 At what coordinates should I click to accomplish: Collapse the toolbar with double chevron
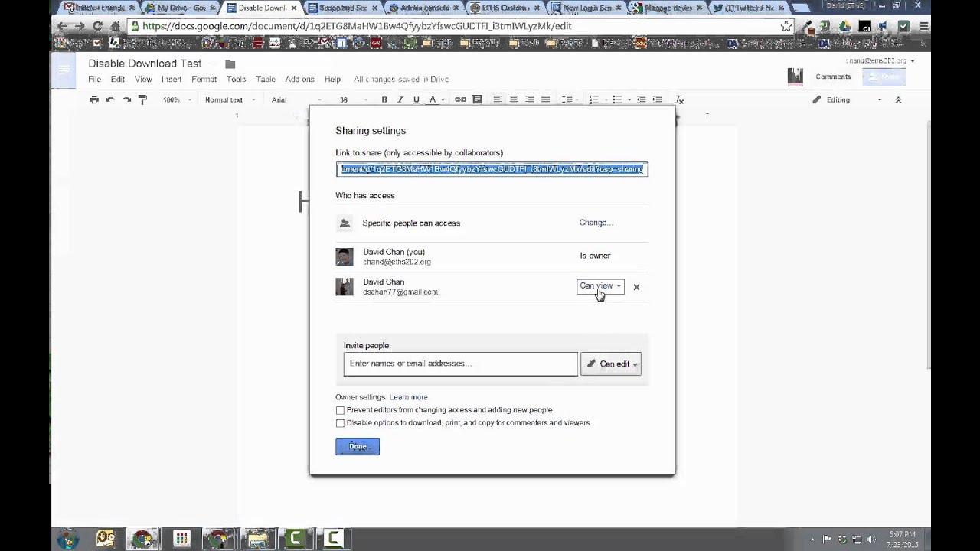click(x=898, y=99)
